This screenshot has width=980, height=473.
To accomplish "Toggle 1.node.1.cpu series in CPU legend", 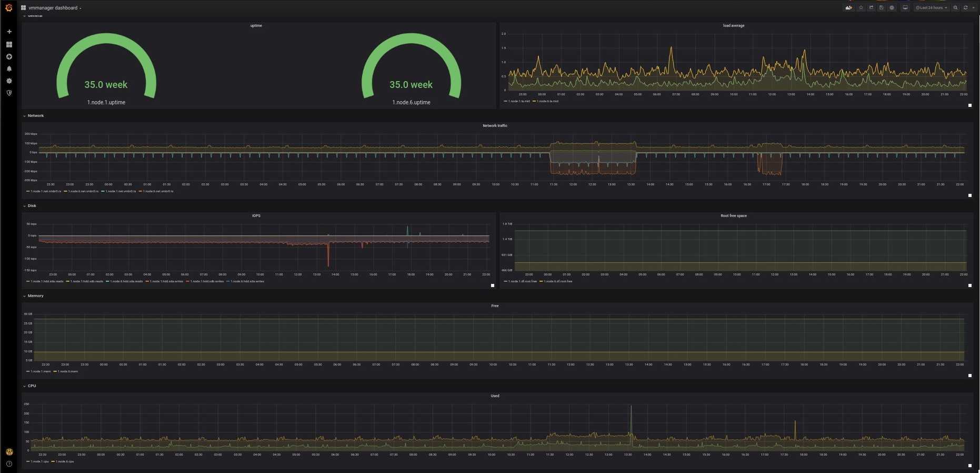I will 39,461.
